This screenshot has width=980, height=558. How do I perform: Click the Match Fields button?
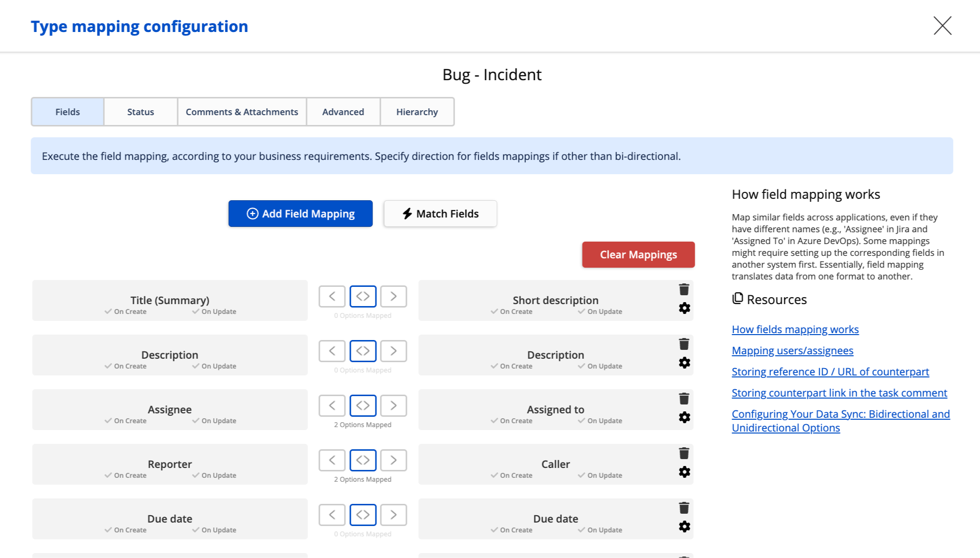(x=440, y=214)
